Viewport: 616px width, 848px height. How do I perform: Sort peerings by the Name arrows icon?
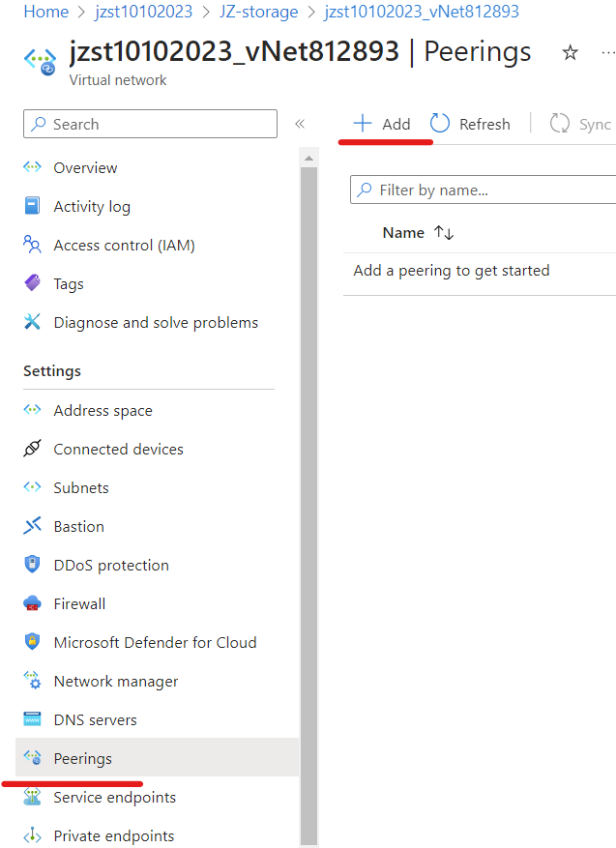[444, 233]
